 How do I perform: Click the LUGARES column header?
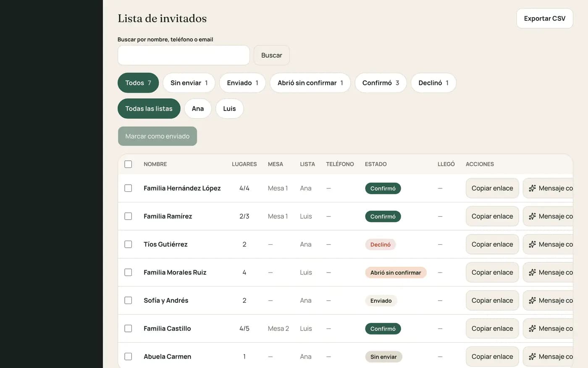pyautogui.click(x=244, y=164)
